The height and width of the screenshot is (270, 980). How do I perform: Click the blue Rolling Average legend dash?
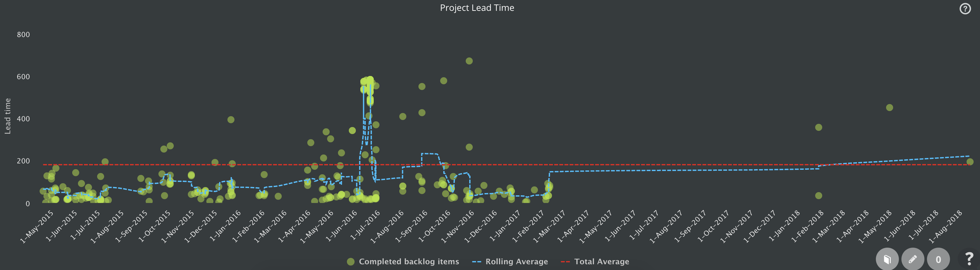point(476,262)
